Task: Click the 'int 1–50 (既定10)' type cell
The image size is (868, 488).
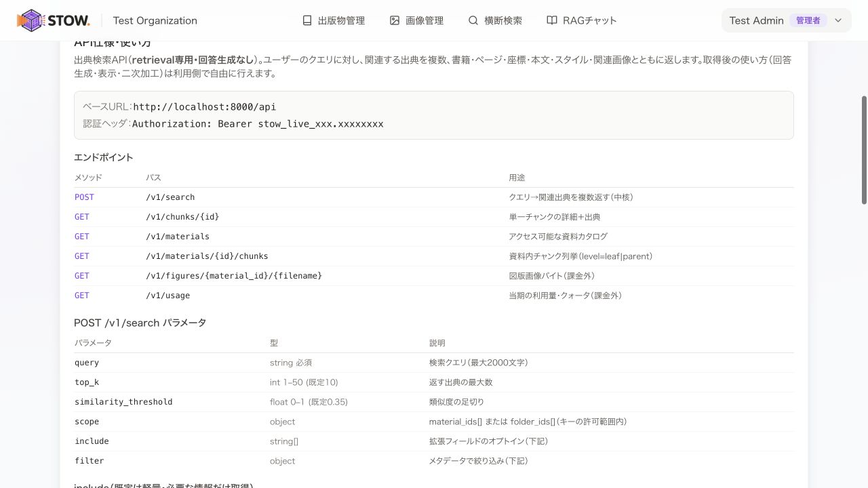Action: pos(304,382)
